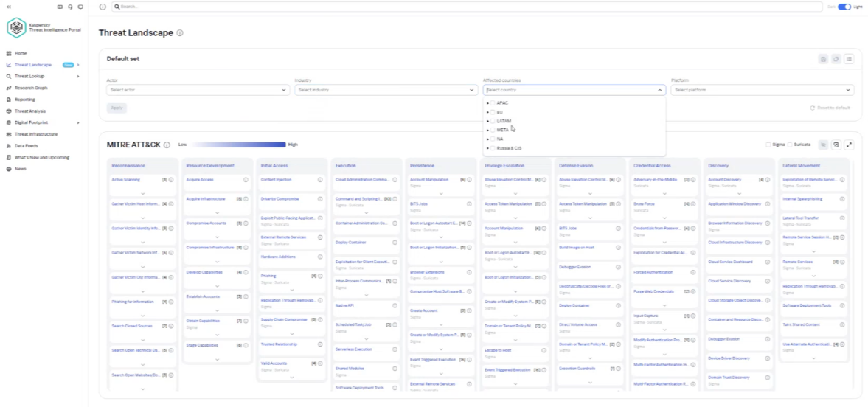Click the Kaspersky hexagon logo
The width and height of the screenshot is (868, 407).
pyautogui.click(x=16, y=27)
